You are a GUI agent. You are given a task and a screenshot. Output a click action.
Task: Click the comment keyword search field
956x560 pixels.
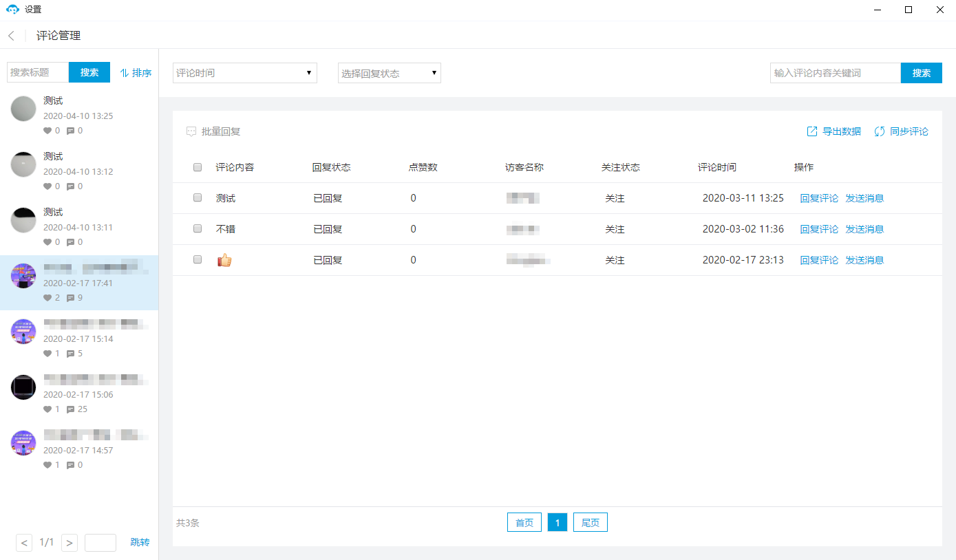click(x=835, y=73)
